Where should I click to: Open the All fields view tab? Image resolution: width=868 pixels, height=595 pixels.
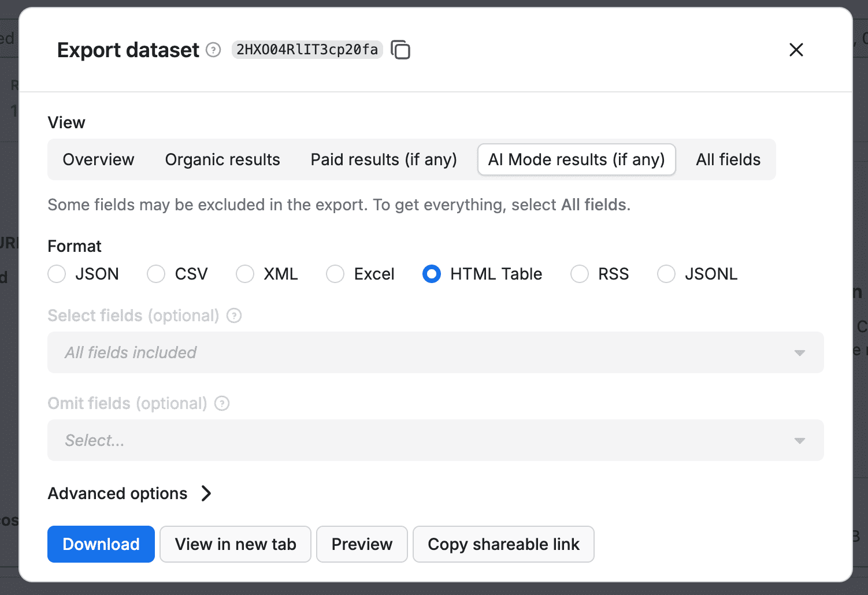tap(728, 159)
